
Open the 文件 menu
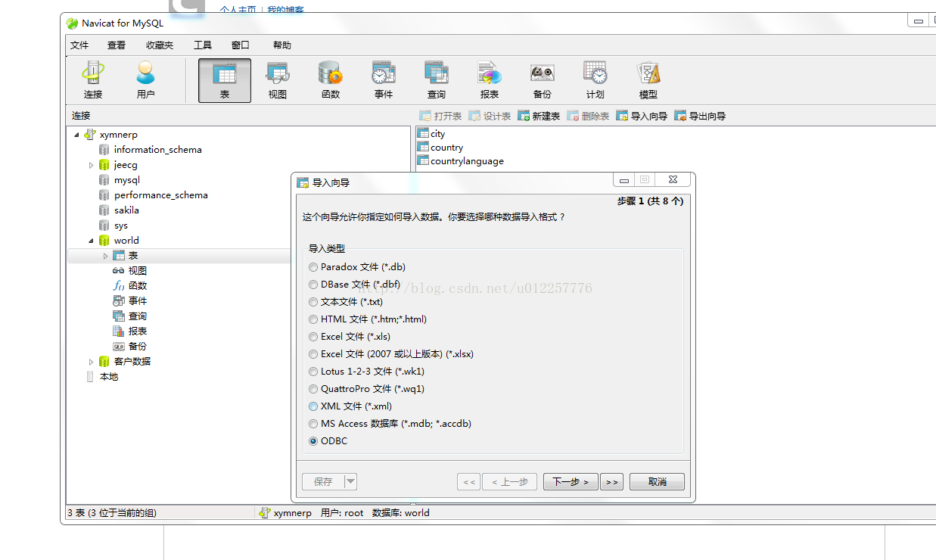pos(79,45)
